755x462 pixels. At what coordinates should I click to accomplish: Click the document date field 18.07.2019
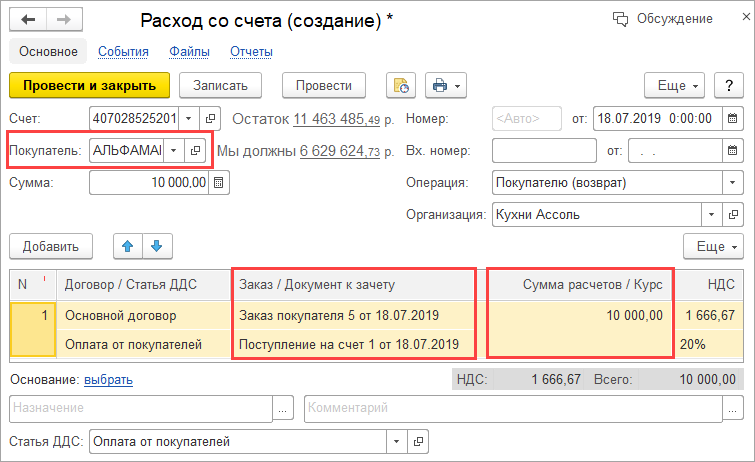[x=658, y=118]
